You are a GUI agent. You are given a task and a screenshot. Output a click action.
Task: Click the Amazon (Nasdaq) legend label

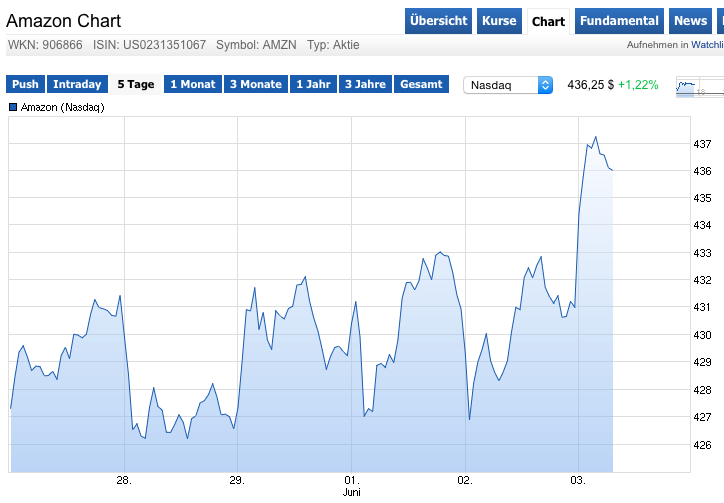point(62,107)
